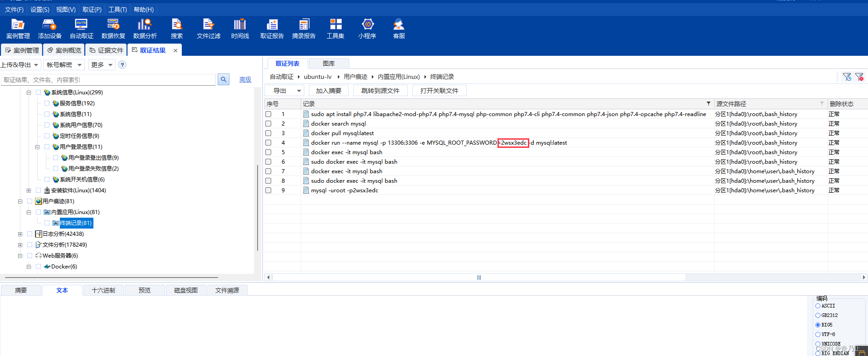Screen dimensions: 868x356
Task: Expand the 安装软件(Linux)(1404) node
Action: (x=29, y=190)
